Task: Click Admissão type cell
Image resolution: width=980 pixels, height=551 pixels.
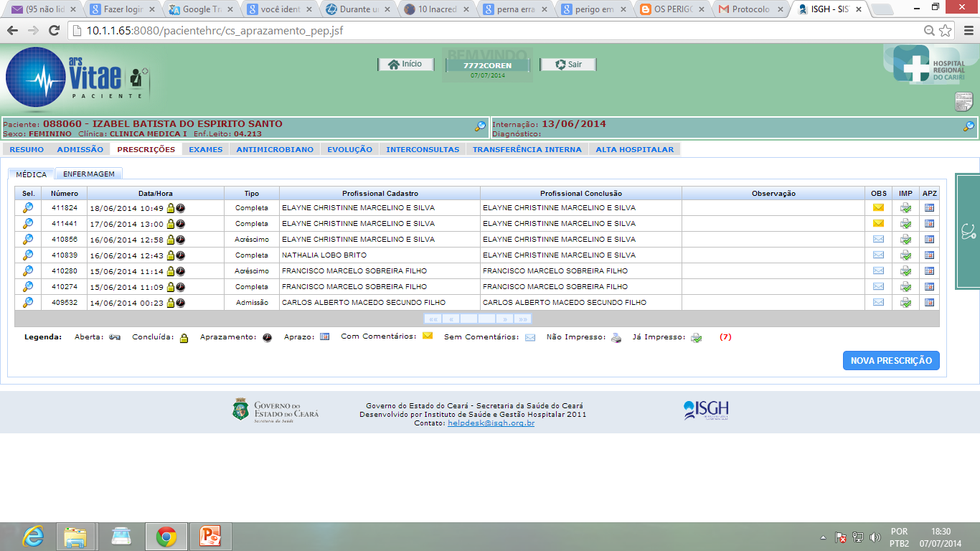Action: 252,303
